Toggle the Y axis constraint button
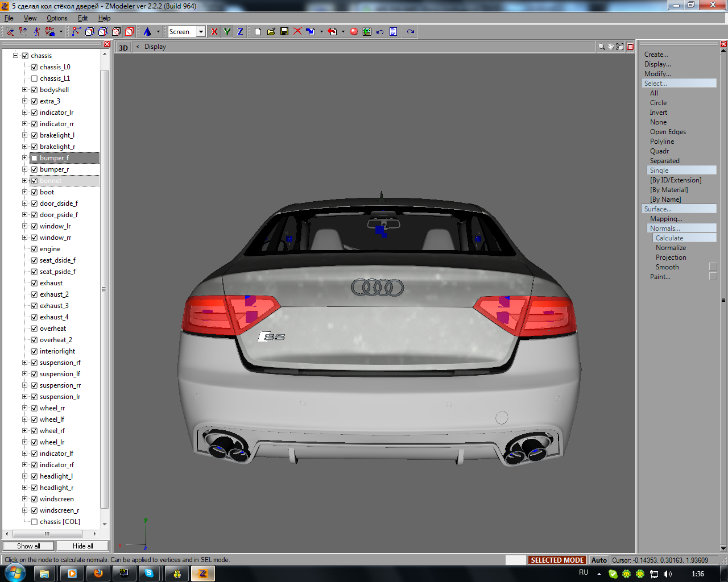728x582 pixels. [x=227, y=32]
